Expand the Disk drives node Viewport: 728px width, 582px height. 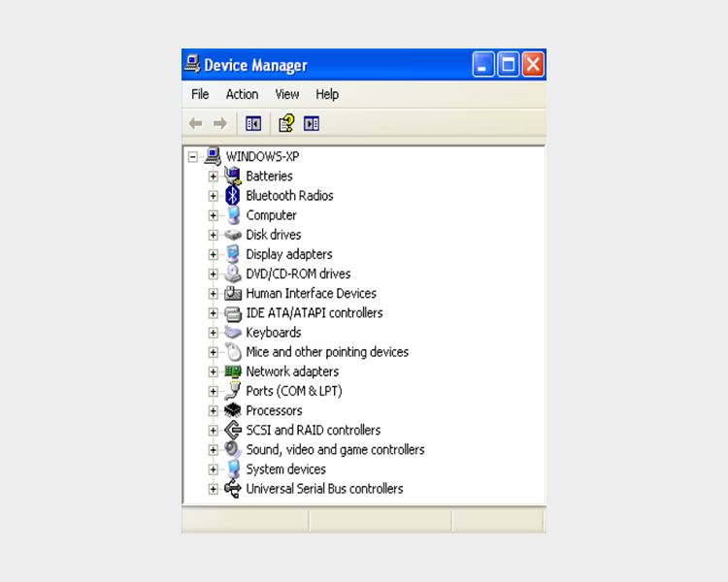click(213, 235)
